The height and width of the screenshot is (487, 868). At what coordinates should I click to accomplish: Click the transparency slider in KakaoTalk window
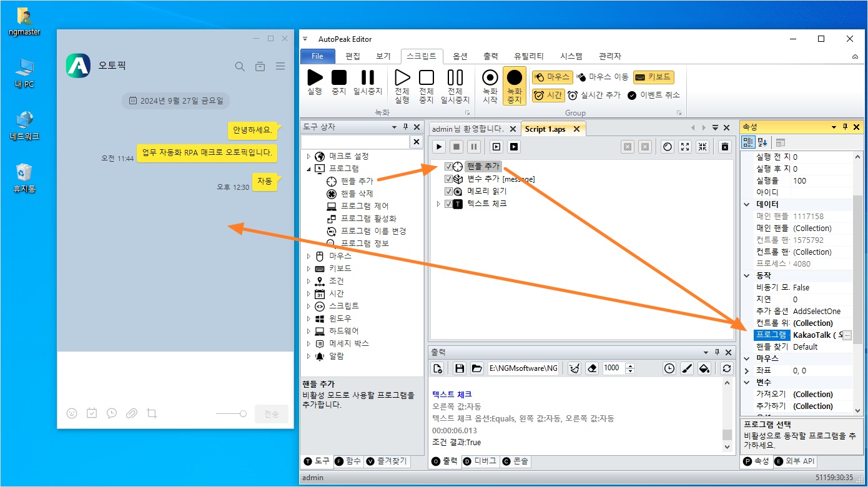tap(231, 414)
